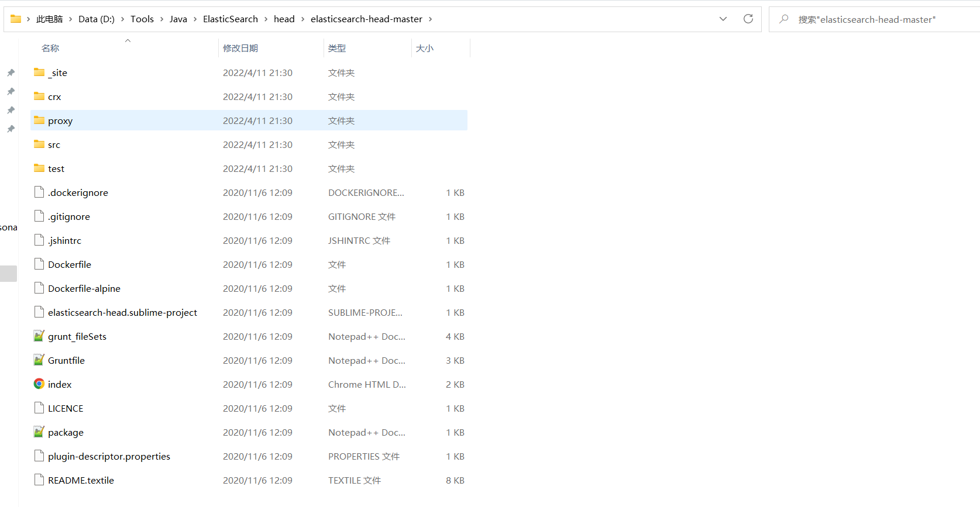Click the crx folder icon
This screenshot has height=507, width=980.
pyautogui.click(x=39, y=96)
